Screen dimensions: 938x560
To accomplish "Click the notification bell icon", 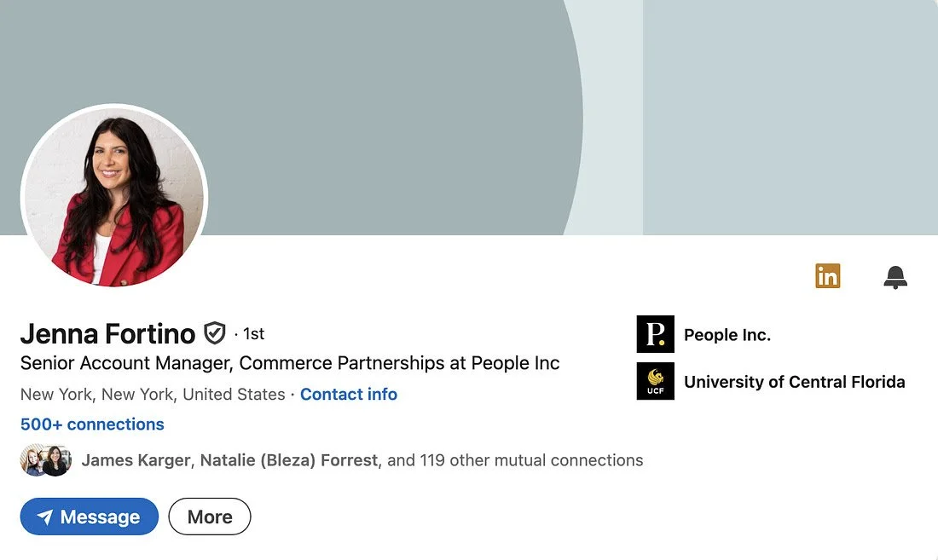I will [895, 277].
